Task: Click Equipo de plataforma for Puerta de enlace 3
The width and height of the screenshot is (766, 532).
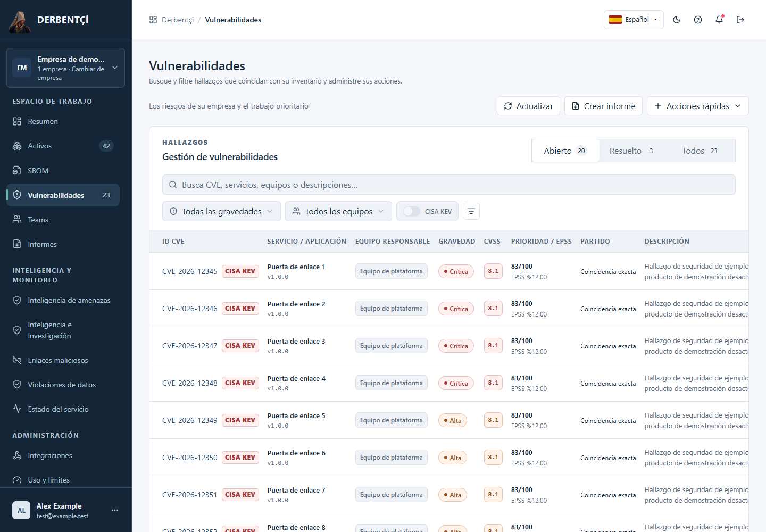Action: click(x=392, y=346)
